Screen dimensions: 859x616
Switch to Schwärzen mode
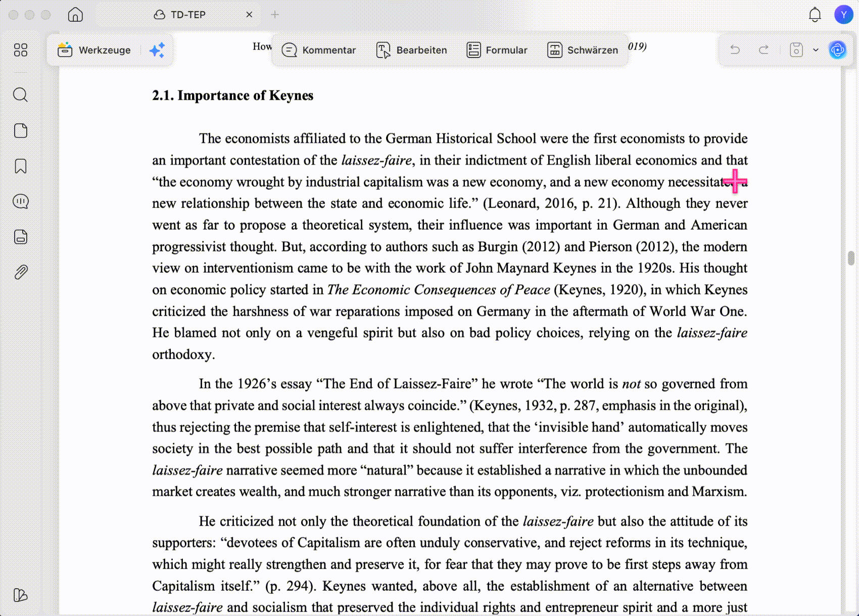(x=583, y=50)
